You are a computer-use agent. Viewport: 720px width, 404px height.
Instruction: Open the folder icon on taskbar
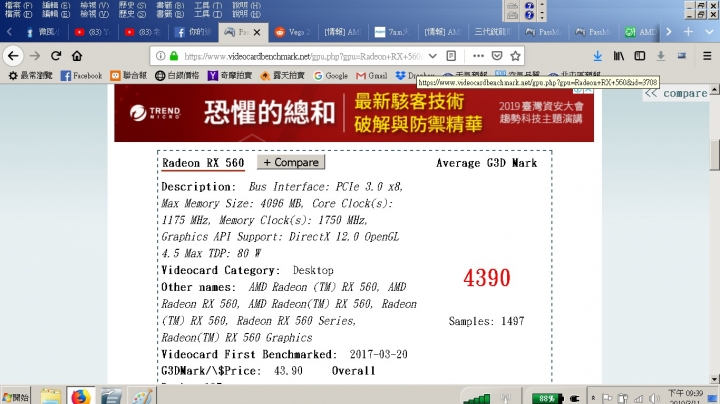click(50, 396)
